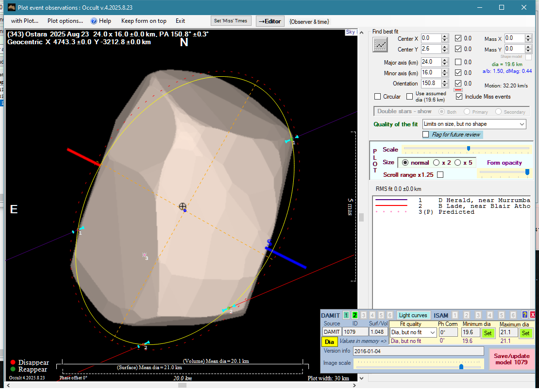Click the Find best fit graph icon
Image resolution: width=539 pixels, height=392 pixels.
[380, 44]
